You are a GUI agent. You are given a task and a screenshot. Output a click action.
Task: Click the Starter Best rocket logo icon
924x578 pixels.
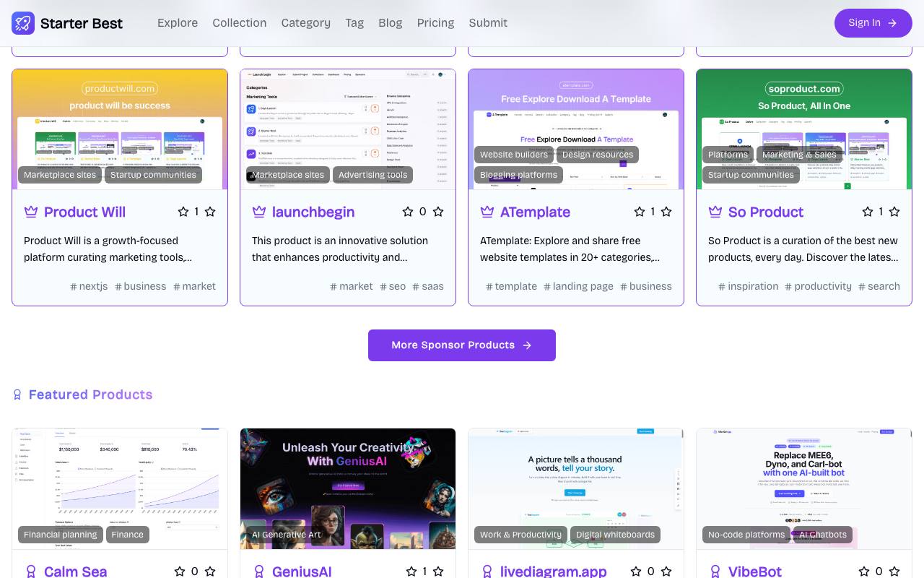tap(23, 23)
